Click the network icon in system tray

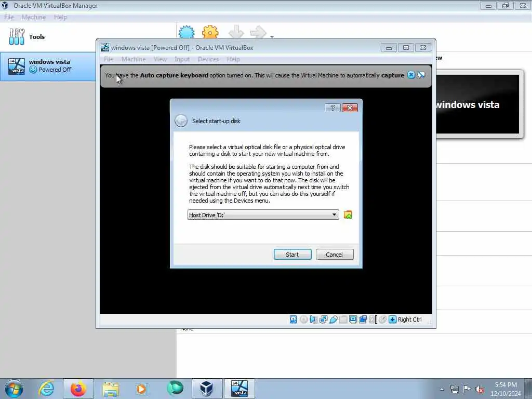(x=454, y=390)
